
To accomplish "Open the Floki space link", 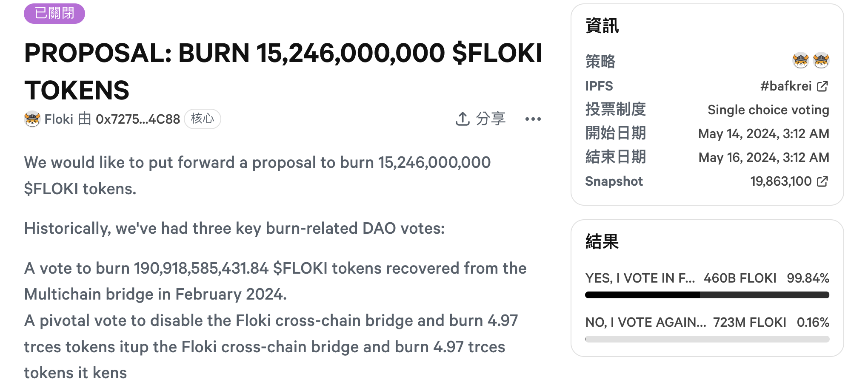I will [x=59, y=119].
